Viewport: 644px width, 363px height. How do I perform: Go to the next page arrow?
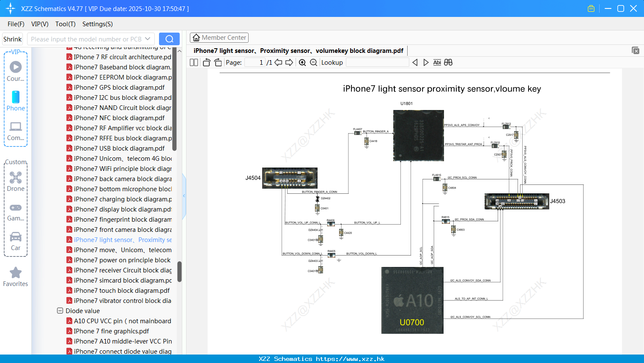click(x=289, y=63)
